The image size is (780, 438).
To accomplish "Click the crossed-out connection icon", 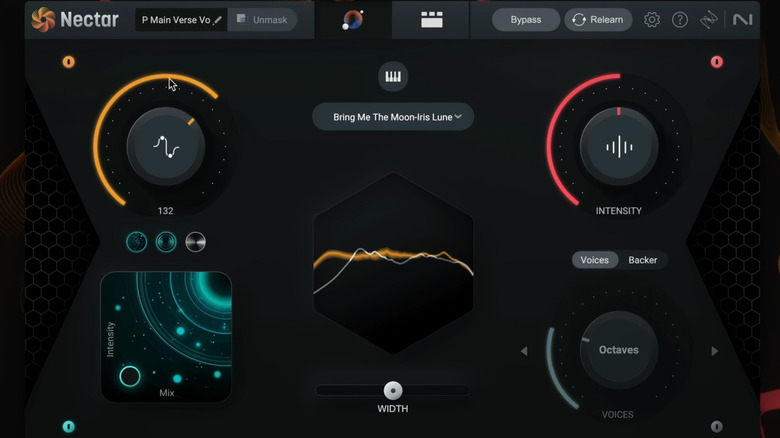I will [708, 20].
